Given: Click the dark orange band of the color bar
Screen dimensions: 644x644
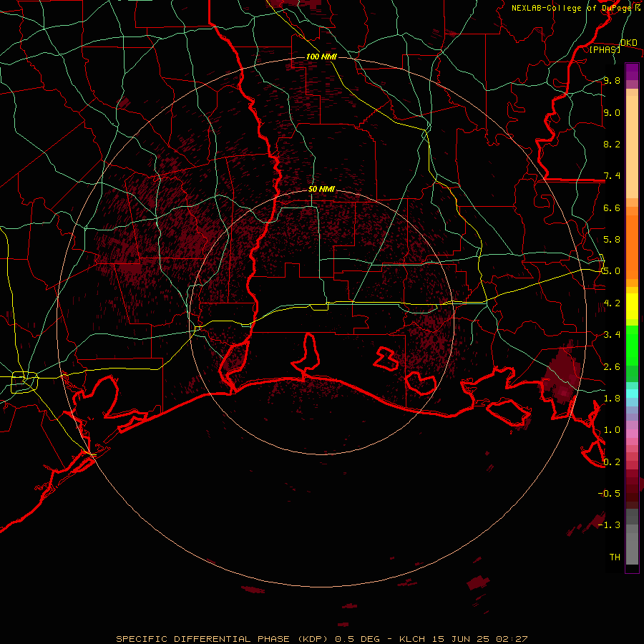Looking at the screenshot, I should tap(632, 248).
